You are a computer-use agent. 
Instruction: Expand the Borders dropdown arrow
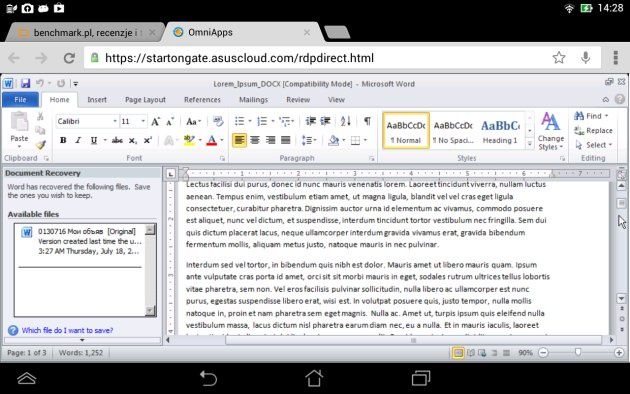pyautogui.click(x=365, y=140)
